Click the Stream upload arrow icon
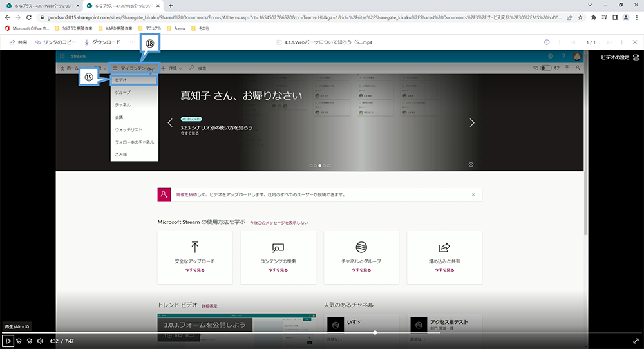The width and height of the screenshot is (644, 349). coord(567,68)
